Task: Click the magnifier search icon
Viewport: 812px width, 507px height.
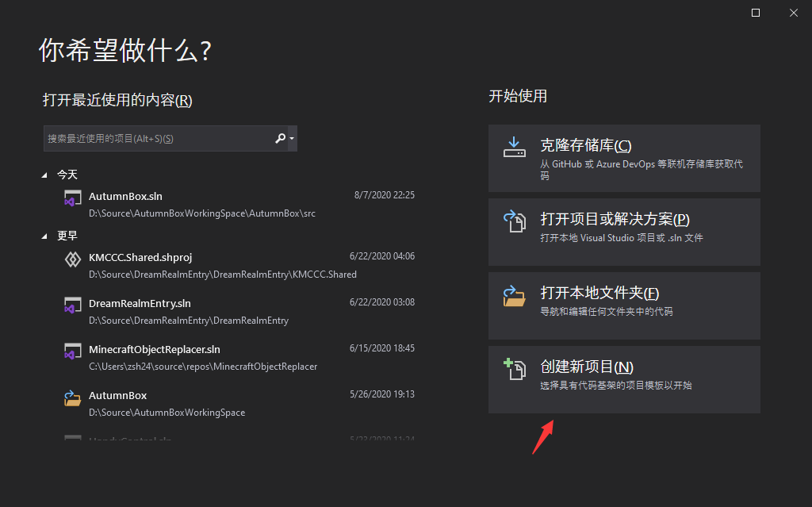Action: [280, 138]
